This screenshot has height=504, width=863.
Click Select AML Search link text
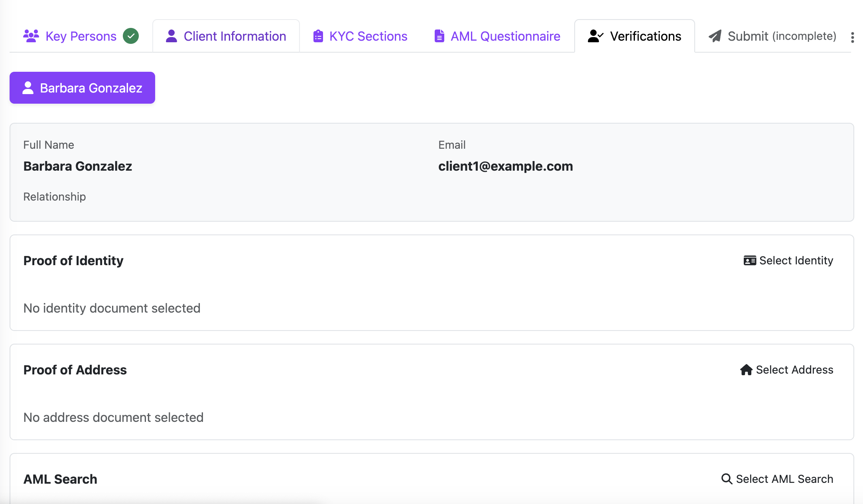[784, 479]
